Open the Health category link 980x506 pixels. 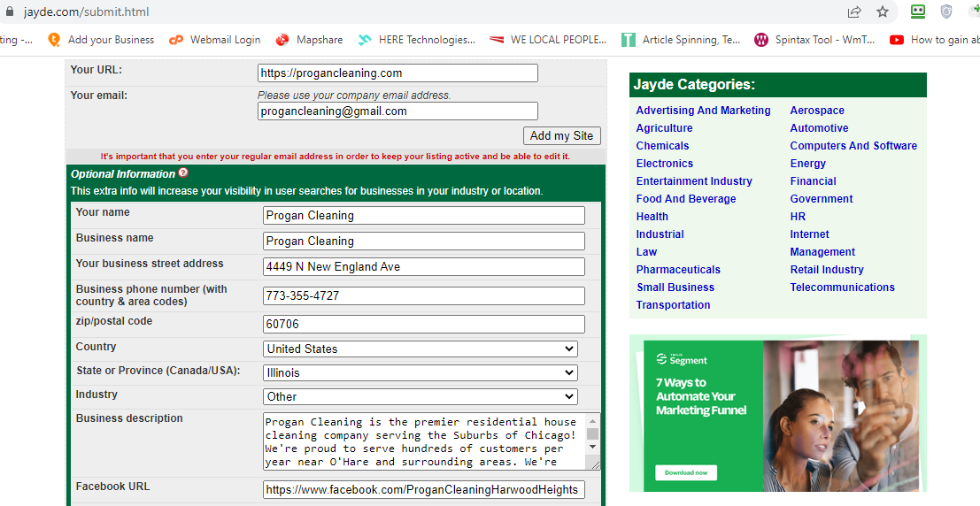pyautogui.click(x=652, y=217)
